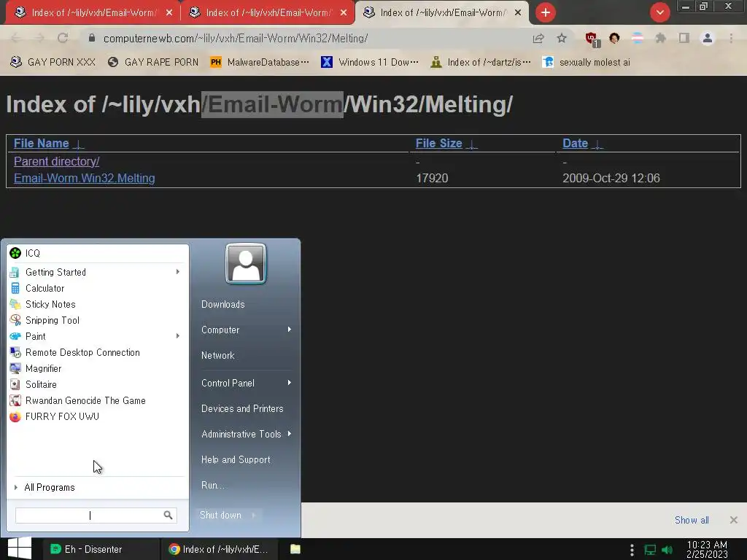Open the MalwareDatabase bookmark
Viewport: 747px width, 560px height.
point(260,63)
